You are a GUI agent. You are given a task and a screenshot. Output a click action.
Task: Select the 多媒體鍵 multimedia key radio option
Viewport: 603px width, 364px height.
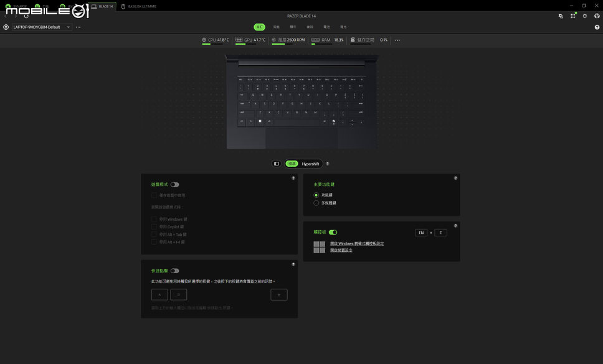pyautogui.click(x=316, y=203)
